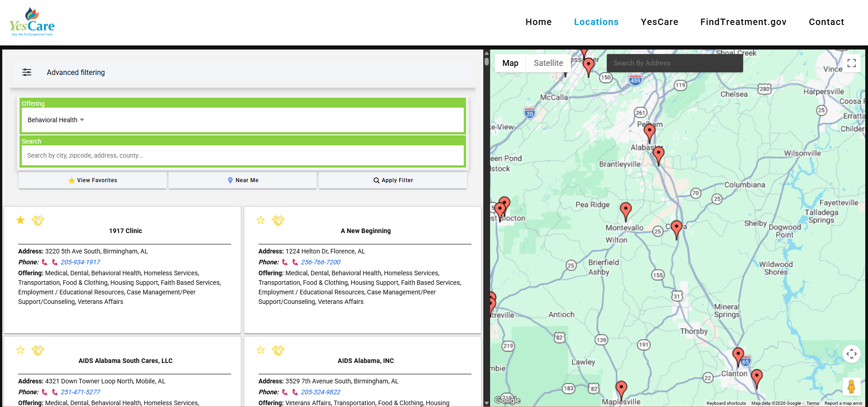Click the map pin at Pelham

[x=650, y=133]
